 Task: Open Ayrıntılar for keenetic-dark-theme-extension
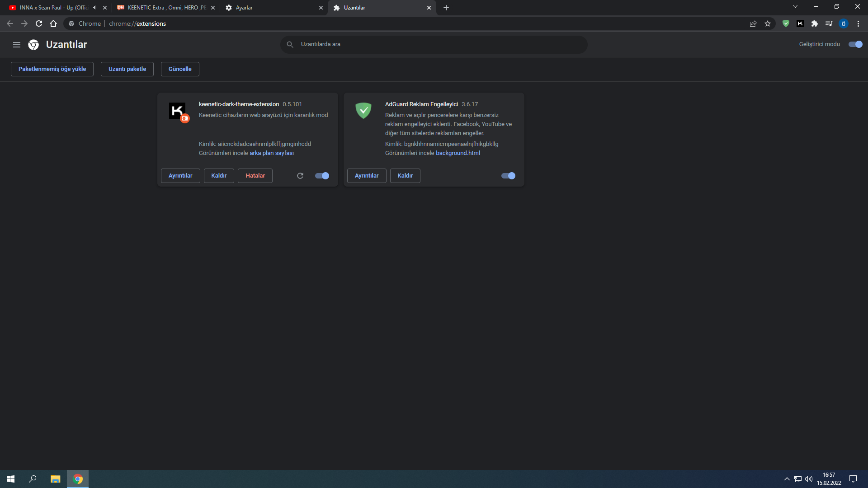pos(180,176)
